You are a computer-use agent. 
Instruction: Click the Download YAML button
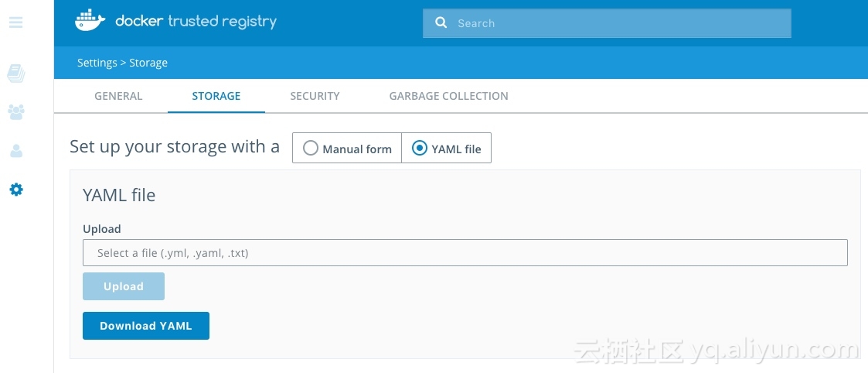point(146,326)
